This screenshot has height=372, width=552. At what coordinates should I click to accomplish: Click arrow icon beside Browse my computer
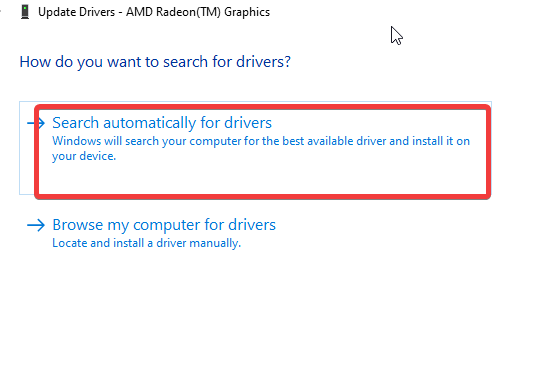[36, 225]
